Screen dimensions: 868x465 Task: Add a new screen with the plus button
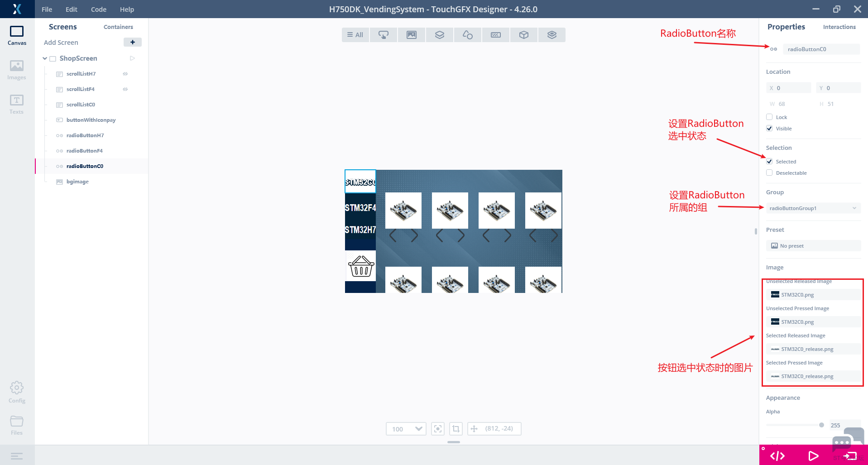point(132,42)
